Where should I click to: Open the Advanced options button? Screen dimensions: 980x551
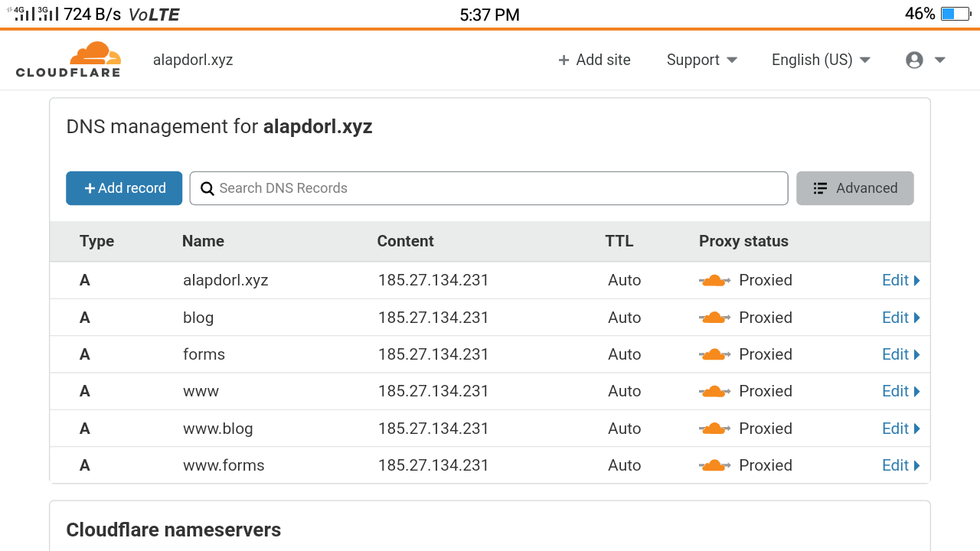click(x=854, y=188)
